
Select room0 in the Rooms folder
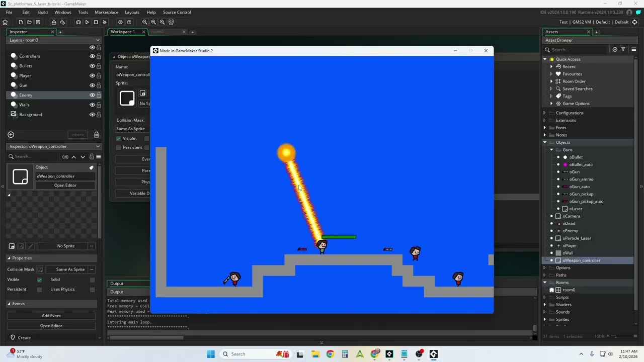[x=569, y=290]
